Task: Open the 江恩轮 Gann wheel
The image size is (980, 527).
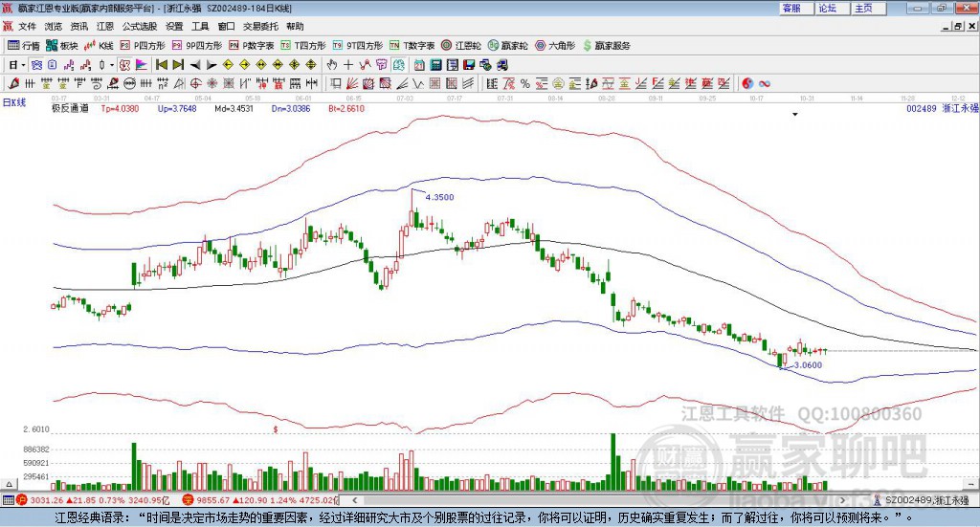Action: (461, 46)
